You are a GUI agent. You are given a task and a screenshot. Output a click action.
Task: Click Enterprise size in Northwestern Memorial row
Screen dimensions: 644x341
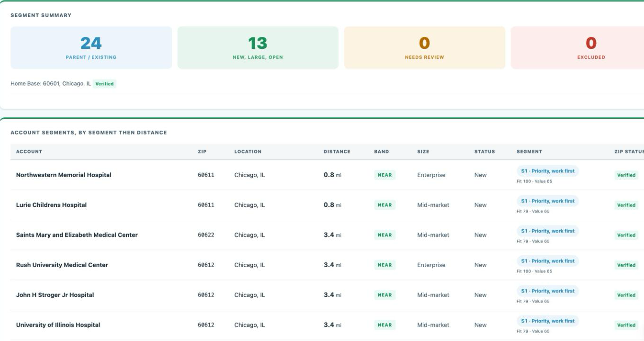tap(431, 175)
